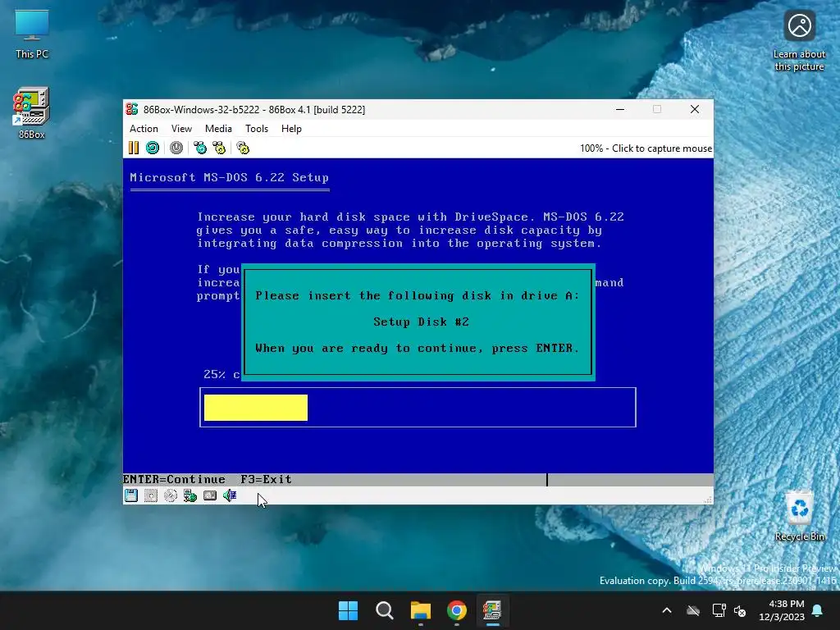Open the Windows Start menu
Screen dimensions: 840x630
348,610
